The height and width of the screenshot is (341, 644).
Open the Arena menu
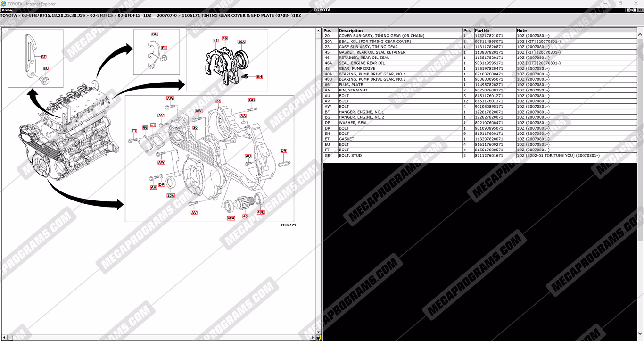[7, 10]
